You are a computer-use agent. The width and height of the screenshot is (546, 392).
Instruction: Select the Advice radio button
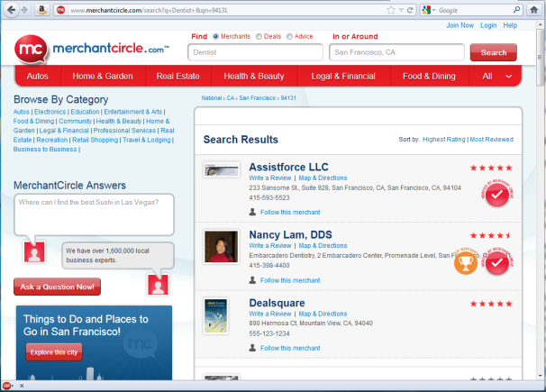coord(289,36)
